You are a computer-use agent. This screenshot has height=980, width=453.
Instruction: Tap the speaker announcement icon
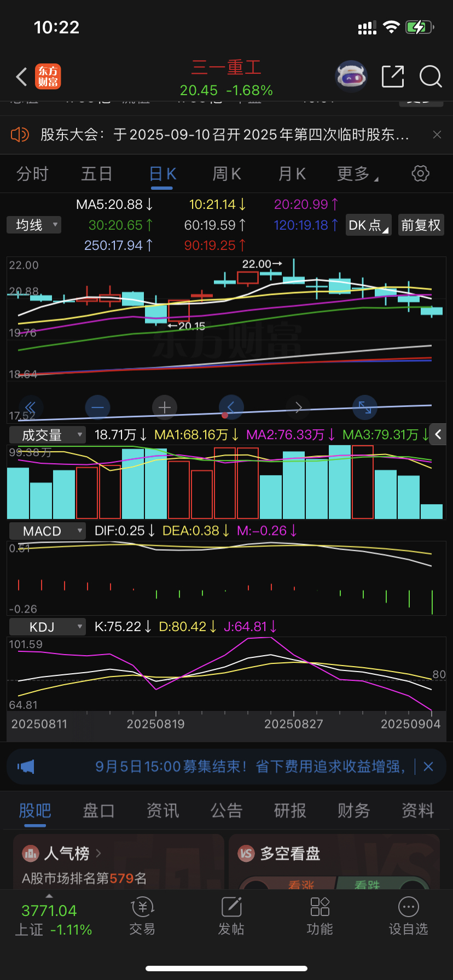(x=20, y=135)
